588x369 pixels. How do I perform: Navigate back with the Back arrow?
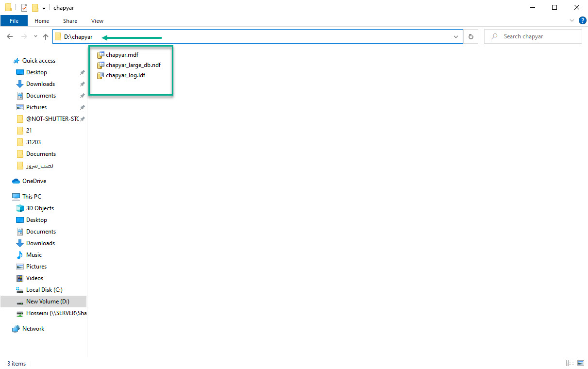tap(10, 36)
